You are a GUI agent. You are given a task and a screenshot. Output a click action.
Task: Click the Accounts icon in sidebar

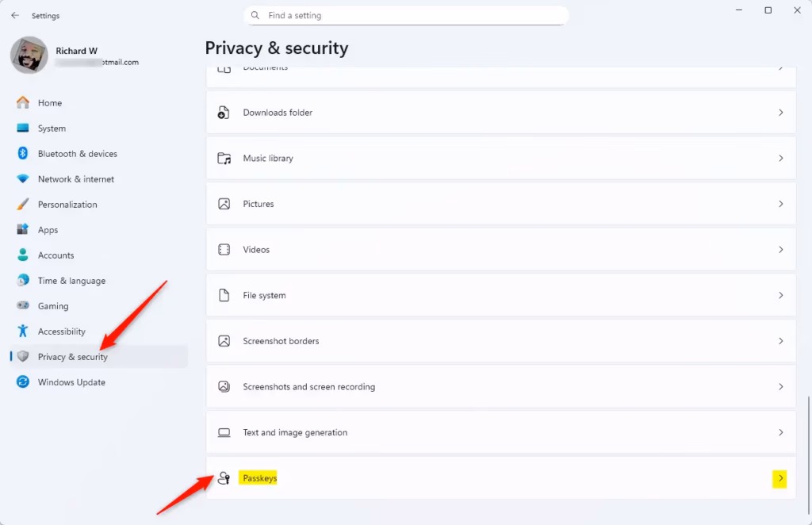click(25, 255)
